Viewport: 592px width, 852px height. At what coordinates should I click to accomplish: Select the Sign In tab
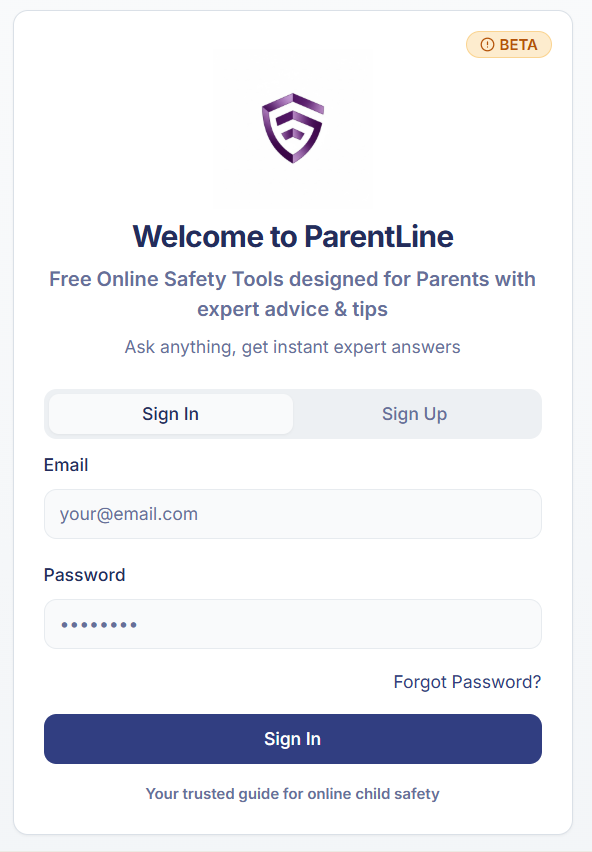coord(169,413)
